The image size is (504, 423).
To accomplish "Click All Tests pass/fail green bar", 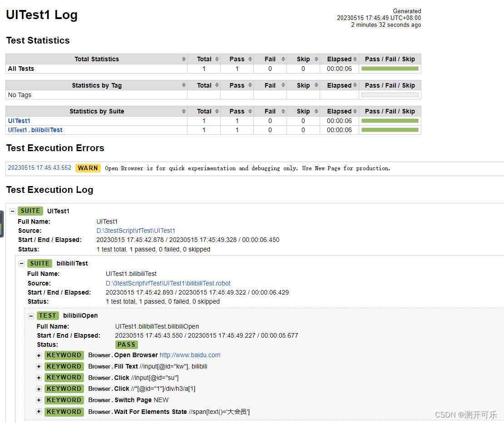I will (x=390, y=69).
